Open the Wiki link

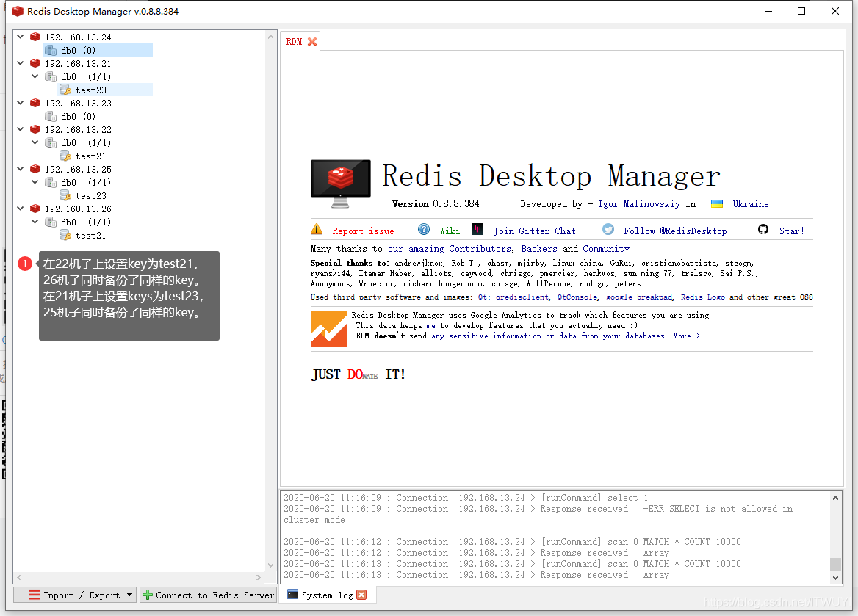450,231
